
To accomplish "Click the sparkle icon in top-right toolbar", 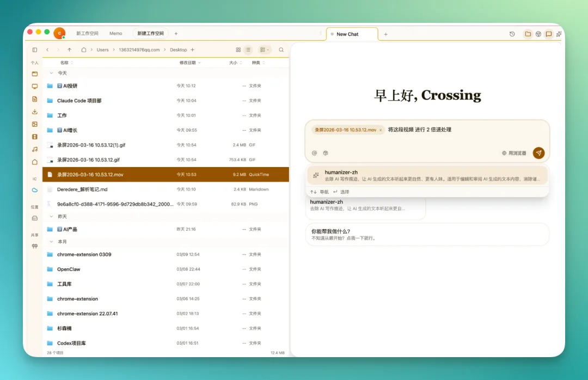I will pos(559,34).
